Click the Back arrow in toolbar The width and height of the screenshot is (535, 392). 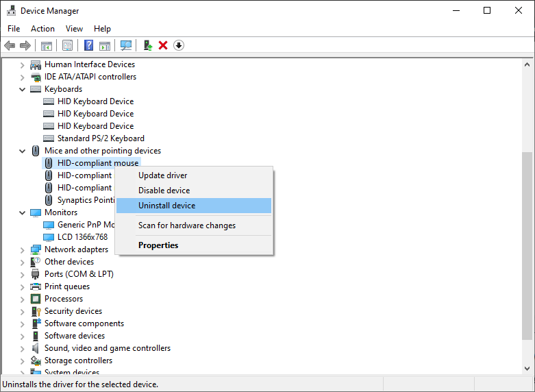click(x=10, y=45)
